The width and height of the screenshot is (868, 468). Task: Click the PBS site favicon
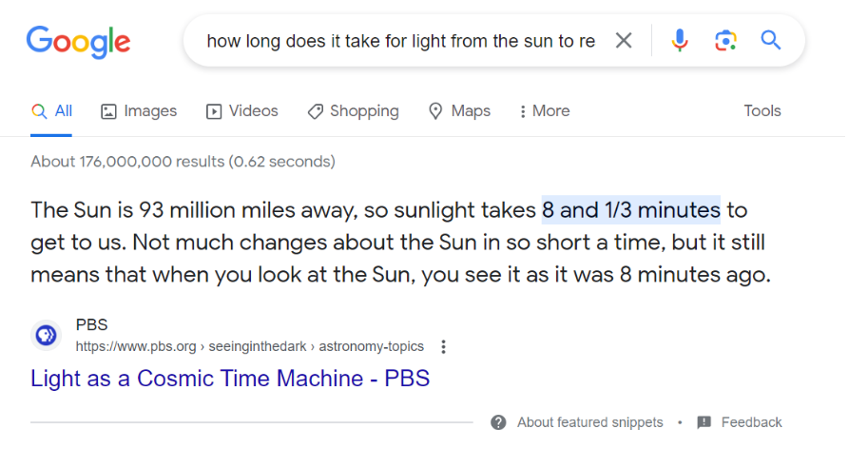pos(46,335)
